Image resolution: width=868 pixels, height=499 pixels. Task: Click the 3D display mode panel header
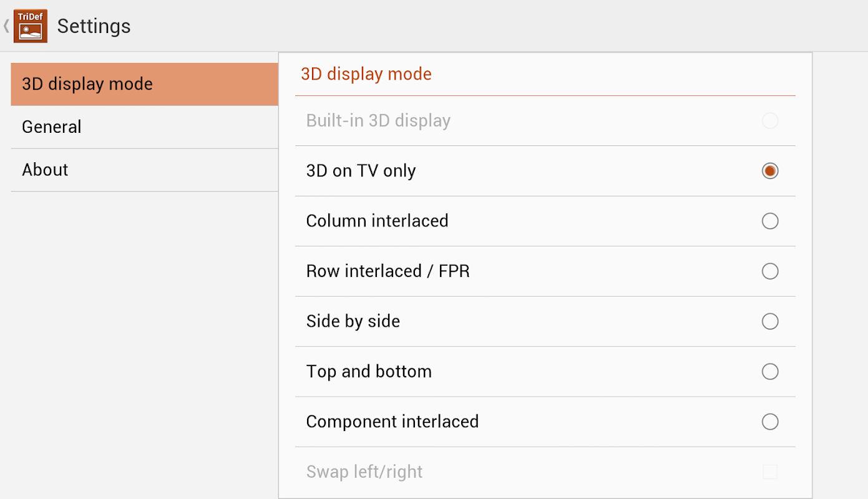click(x=366, y=74)
